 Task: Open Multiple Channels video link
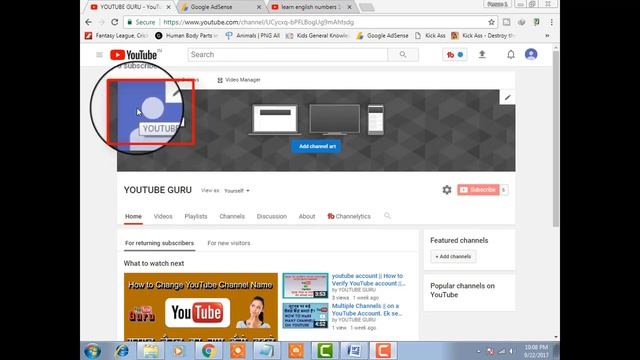point(367,309)
